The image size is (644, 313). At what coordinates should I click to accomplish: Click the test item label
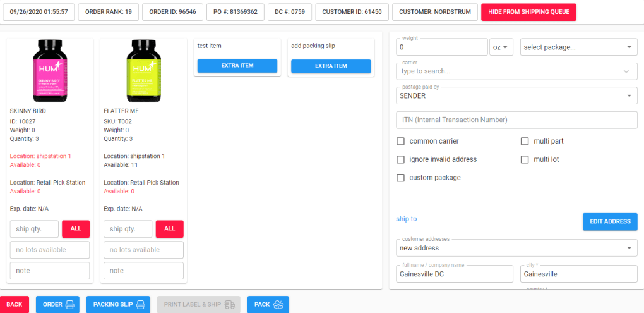coord(210,46)
